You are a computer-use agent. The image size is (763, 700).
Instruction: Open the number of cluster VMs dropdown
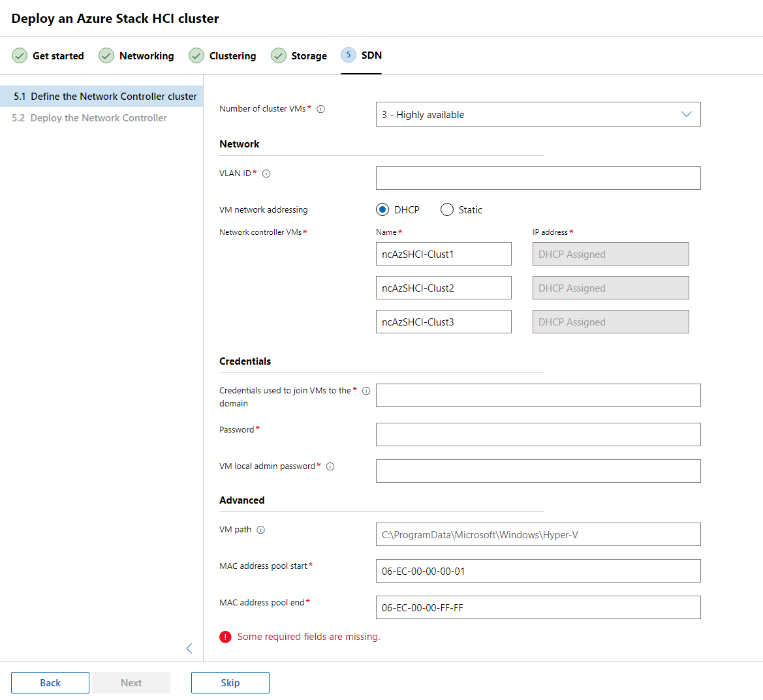click(538, 114)
